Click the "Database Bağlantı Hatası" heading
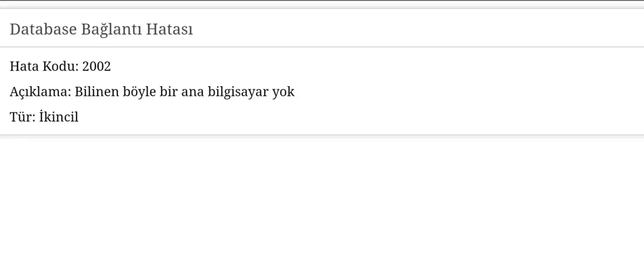This screenshot has width=644, height=261. (x=101, y=30)
